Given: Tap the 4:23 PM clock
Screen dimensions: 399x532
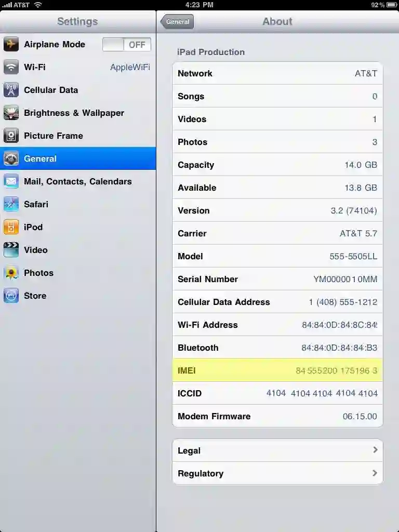Looking at the screenshot, I should pyautogui.click(x=199, y=5).
